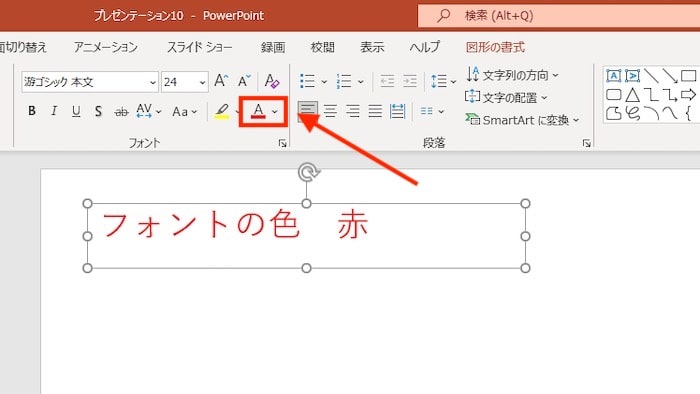Toggle bold formatting
Viewport: 700px width, 394px height.
click(32, 111)
